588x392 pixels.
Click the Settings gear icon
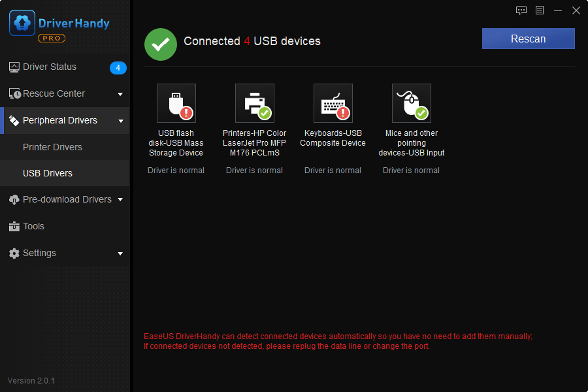pyautogui.click(x=14, y=253)
